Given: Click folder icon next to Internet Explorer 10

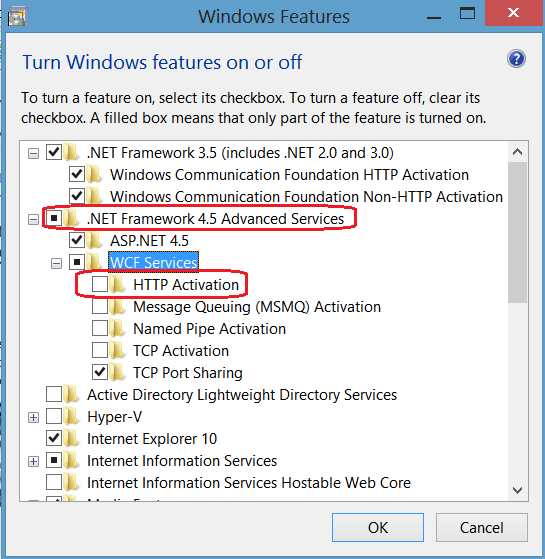Looking at the screenshot, I should [72, 439].
